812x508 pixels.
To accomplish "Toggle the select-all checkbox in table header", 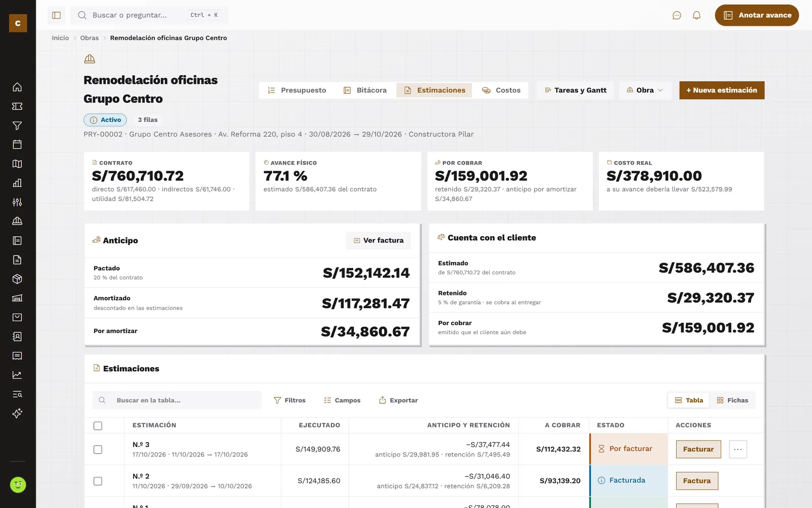I will [98, 426].
